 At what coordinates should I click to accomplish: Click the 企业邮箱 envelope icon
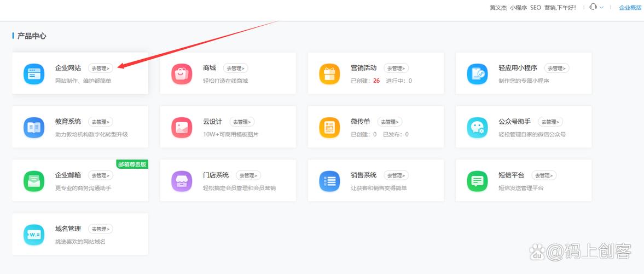[x=34, y=181]
